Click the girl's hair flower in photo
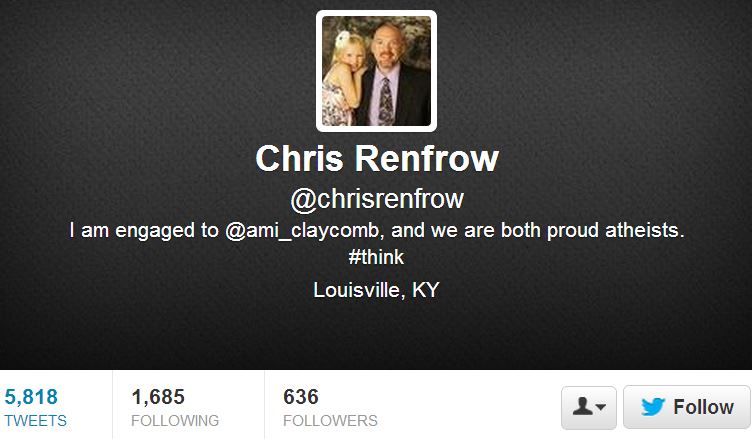This screenshot has height=439, width=752. click(342, 38)
